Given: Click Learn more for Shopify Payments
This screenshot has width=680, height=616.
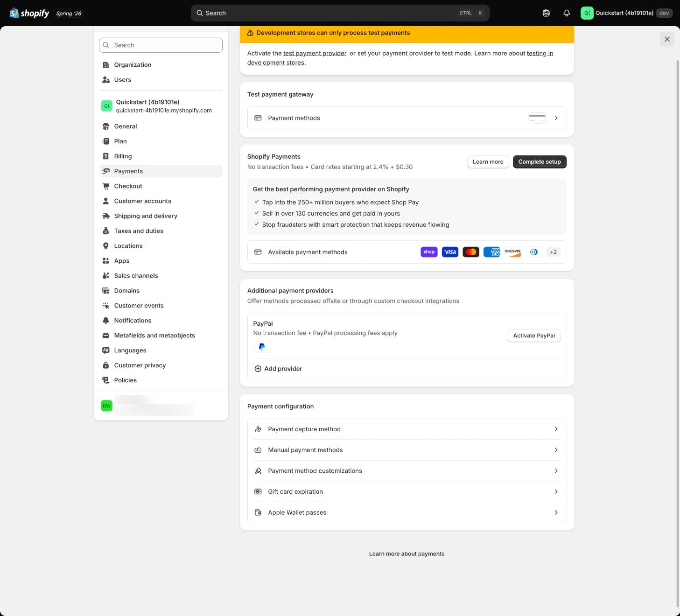Looking at the screenshot, I should pyautogui.click(x=488, y=162).
